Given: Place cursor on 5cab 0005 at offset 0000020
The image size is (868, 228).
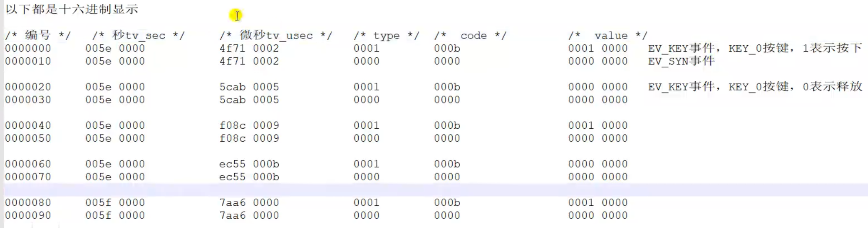Looking at the screenshot, I should (249, 87).
